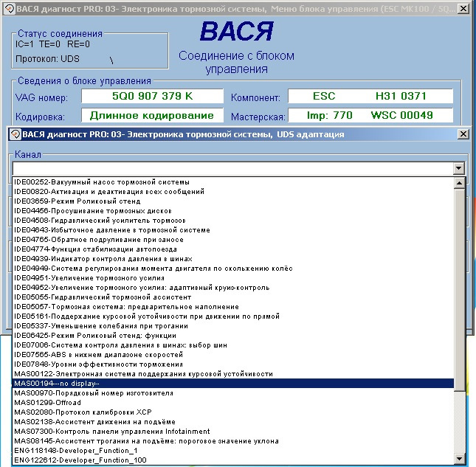The height and width of the screenshot is (467, 476).
Task: Close the main Меню блока управления window
Action: (x=463, y=9)
